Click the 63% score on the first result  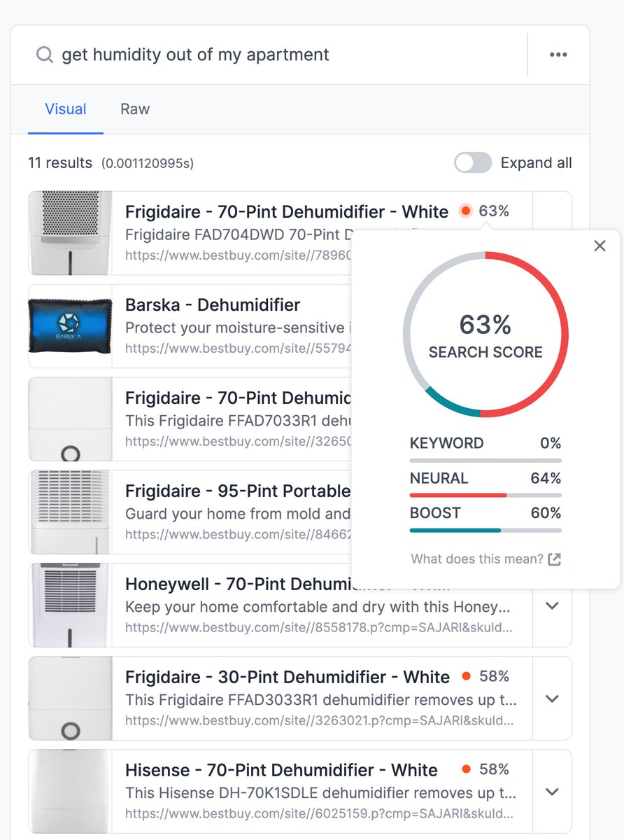pos(494,211)
